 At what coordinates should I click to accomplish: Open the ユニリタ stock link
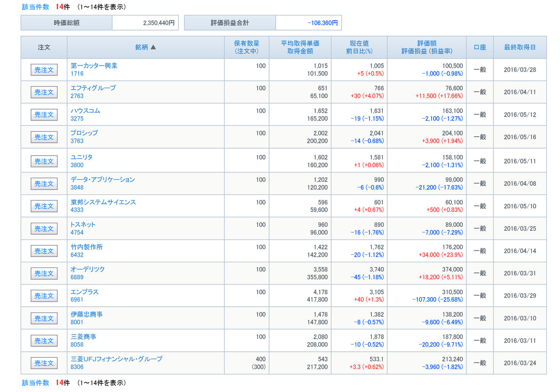pos(82,157)
